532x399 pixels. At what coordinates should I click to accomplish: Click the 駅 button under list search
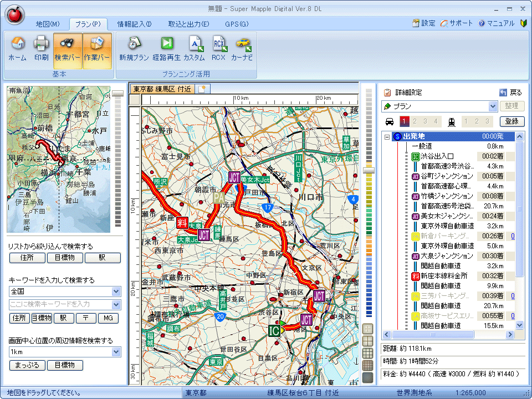(103, 258)
